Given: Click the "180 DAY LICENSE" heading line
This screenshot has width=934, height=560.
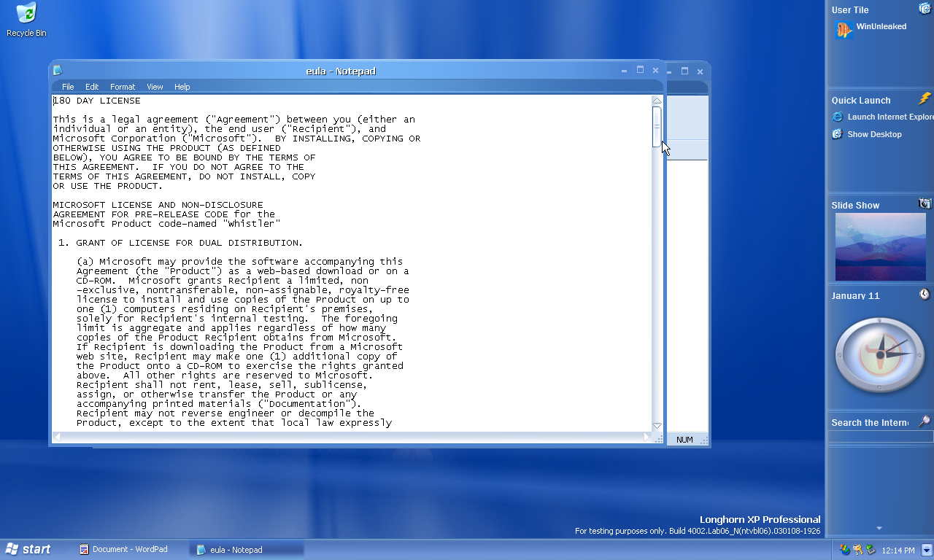Looking at the screenshot, I should point(97,101).
